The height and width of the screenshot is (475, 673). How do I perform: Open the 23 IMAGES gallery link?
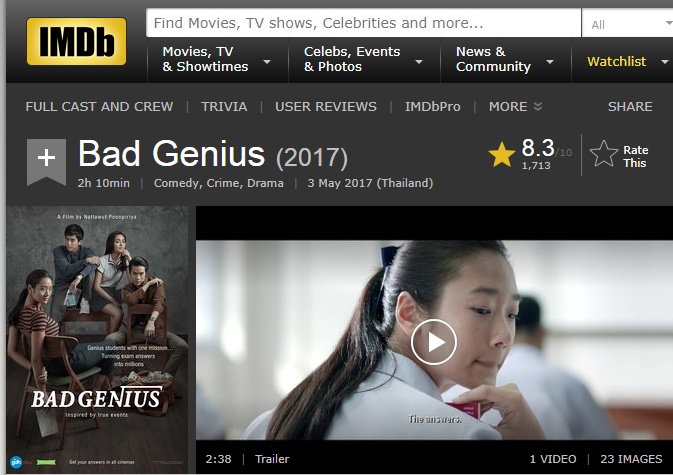click(631, 459)
